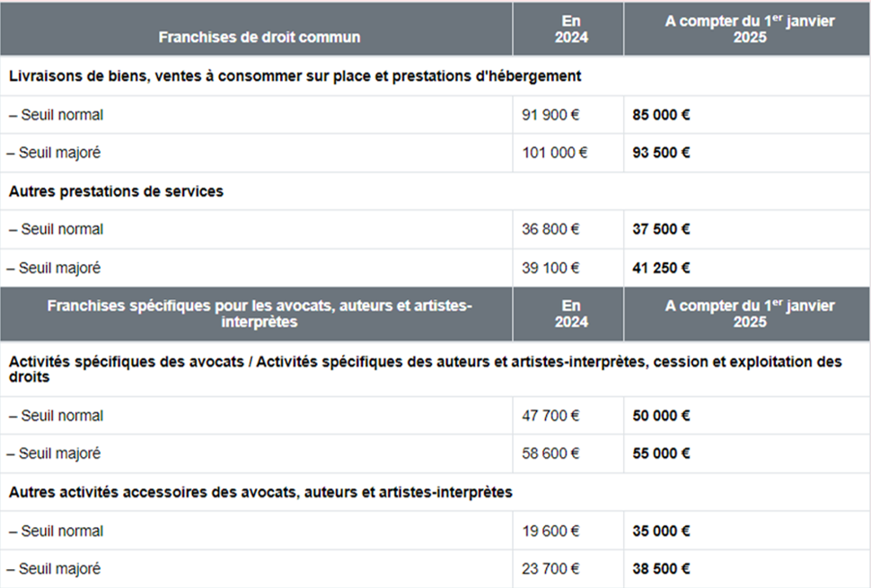Screen dimensions: 871x588
Task: Click the 39 100 € cell
Action: click(x=551, y=268)
